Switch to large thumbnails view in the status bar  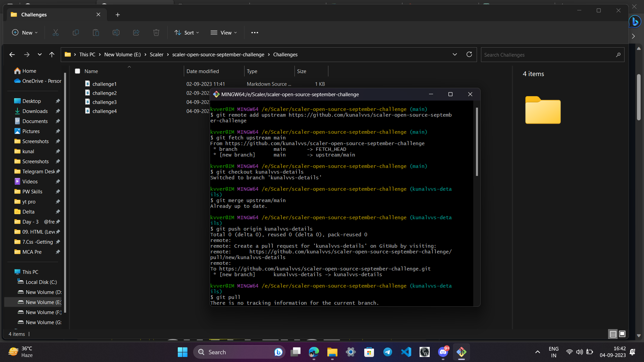pyautogui.click(x=623, y=334)
